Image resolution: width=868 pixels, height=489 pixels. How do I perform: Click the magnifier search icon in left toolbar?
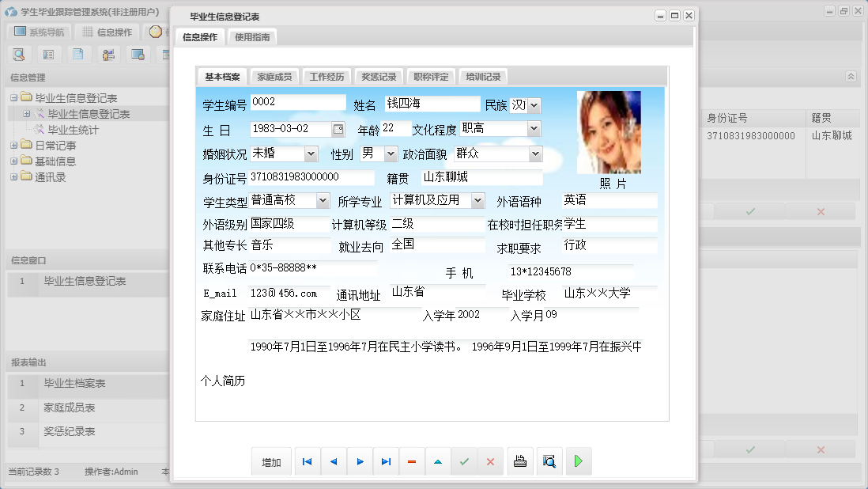click(x=19, y=54)
